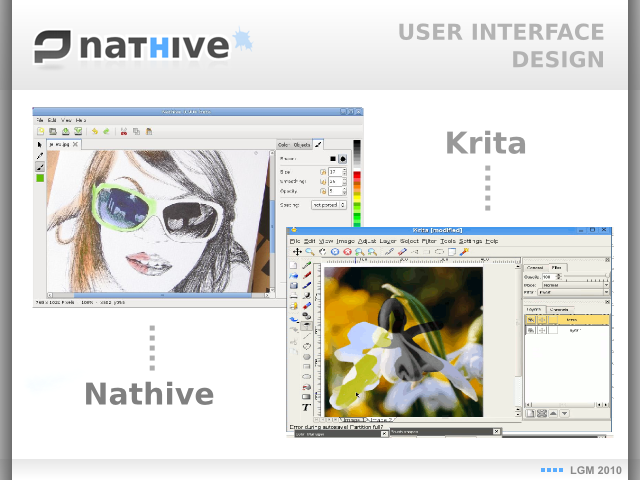Click Nathive's Save toolbar icon
Image resolution: width=640 pixels, height=480 pixels.
[65, 131]
